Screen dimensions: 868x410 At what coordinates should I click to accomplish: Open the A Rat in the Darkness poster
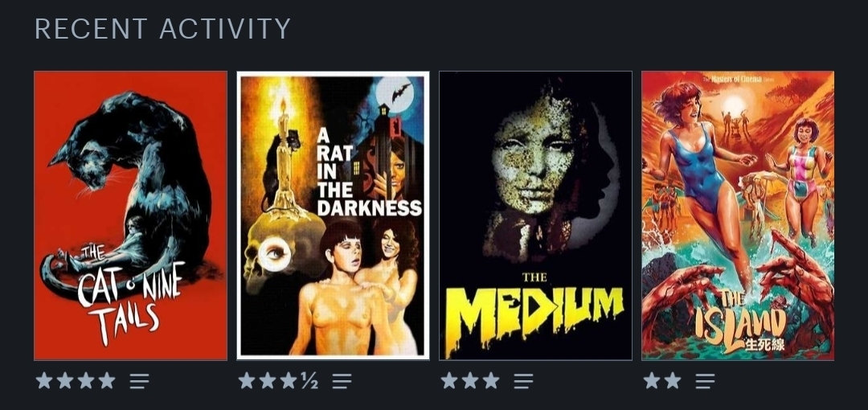(x=333, y=215)
